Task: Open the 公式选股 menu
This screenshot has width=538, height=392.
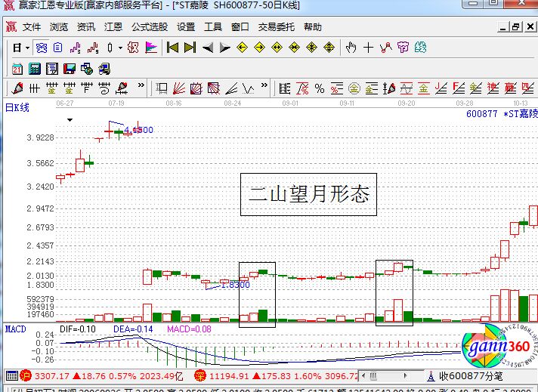Action: click(x=150, y=26)
